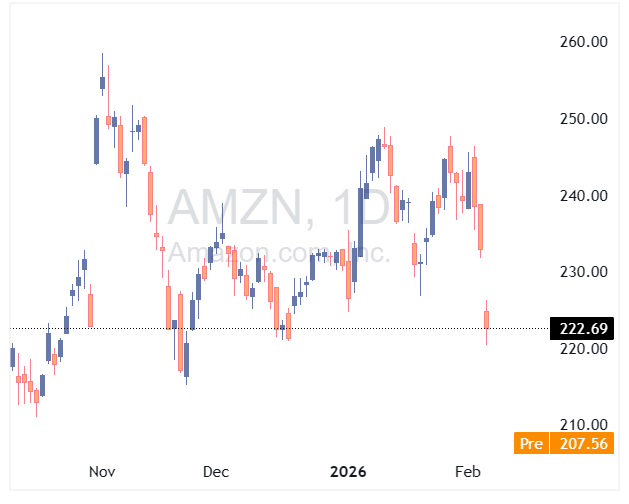Click the Amazon.com Inc. watermark subtitle
This screenshot has width=629, height=504.
[278, 252]
